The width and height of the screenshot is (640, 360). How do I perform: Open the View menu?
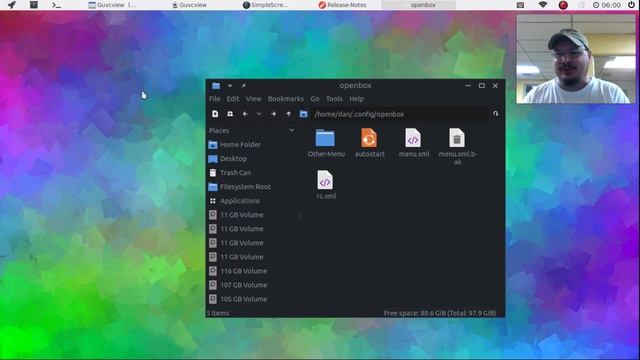coord(253,99)
